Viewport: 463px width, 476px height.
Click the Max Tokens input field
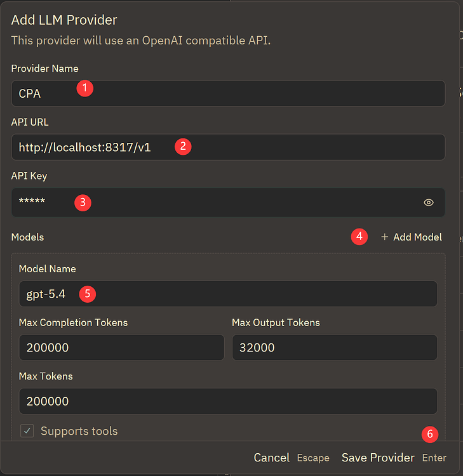228,401
